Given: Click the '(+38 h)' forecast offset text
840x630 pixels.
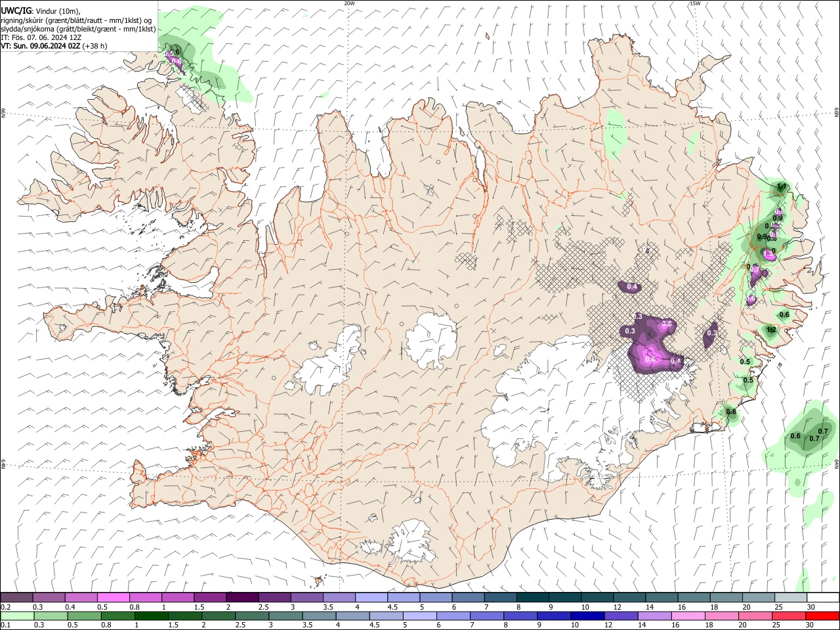Looking at the screenshot, I should click(95, 46).
